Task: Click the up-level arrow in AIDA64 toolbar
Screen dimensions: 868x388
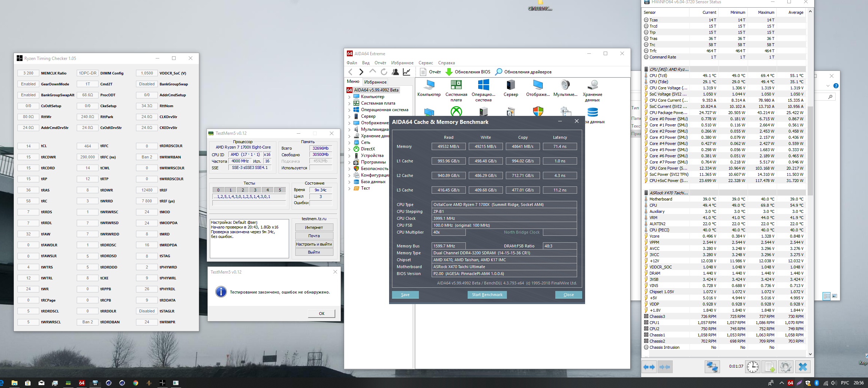Action: click(372, 72)
